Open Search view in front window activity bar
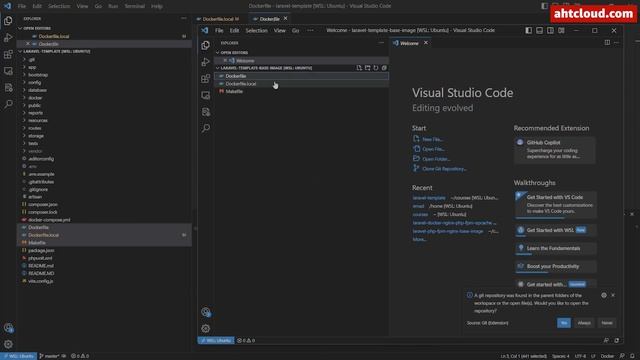640x360 pixels. coord(206,128)
